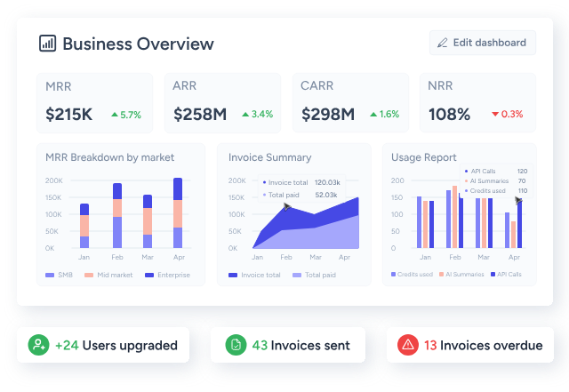Click the Total paid 52.03k tooltip row

pyautogui.click(x=301, y=195)
